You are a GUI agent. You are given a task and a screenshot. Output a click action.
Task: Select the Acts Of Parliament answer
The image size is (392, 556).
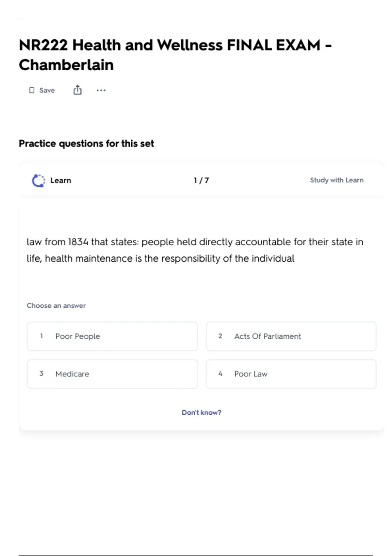(291, 336)
